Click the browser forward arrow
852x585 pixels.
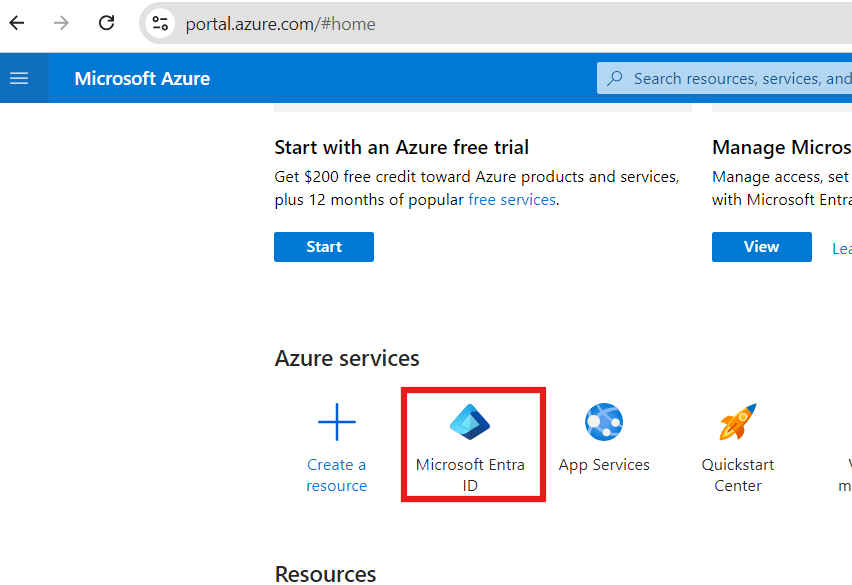pyautogui.click(x=62, y=23)
